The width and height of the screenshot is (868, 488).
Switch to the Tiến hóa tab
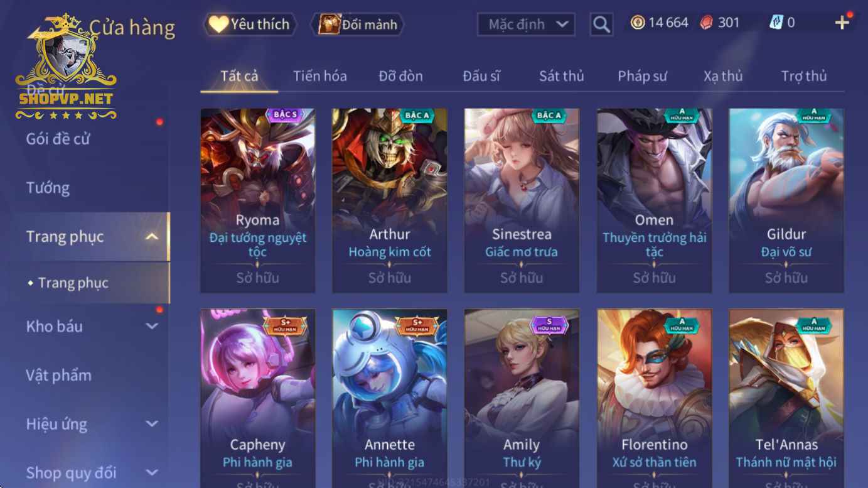tap(319, 76)
